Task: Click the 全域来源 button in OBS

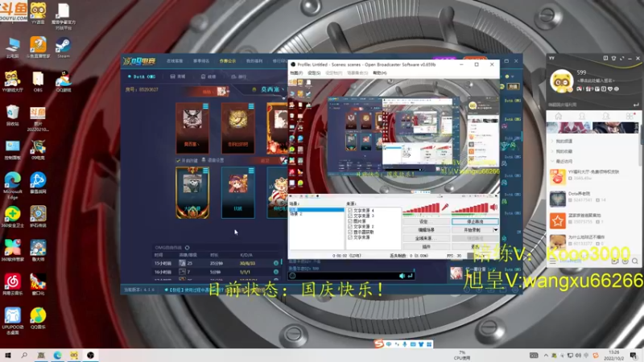Action: click(426, 238)
